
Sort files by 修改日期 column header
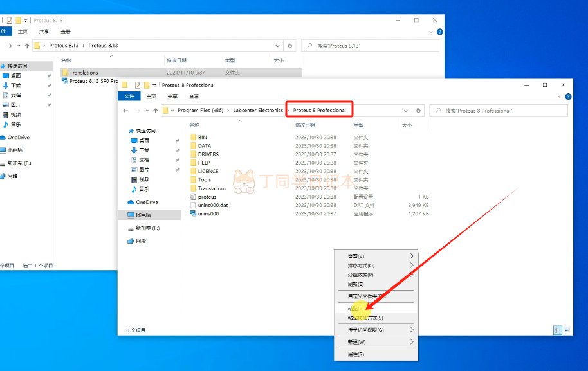point(305,125)
